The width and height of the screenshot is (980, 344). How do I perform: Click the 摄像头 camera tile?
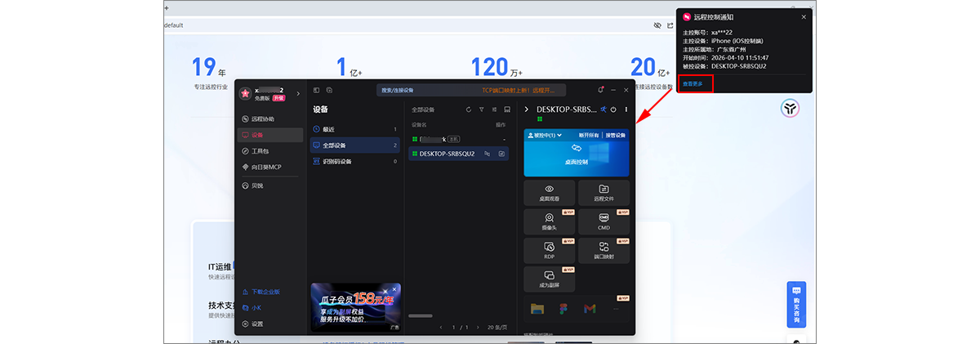[550, 222]
